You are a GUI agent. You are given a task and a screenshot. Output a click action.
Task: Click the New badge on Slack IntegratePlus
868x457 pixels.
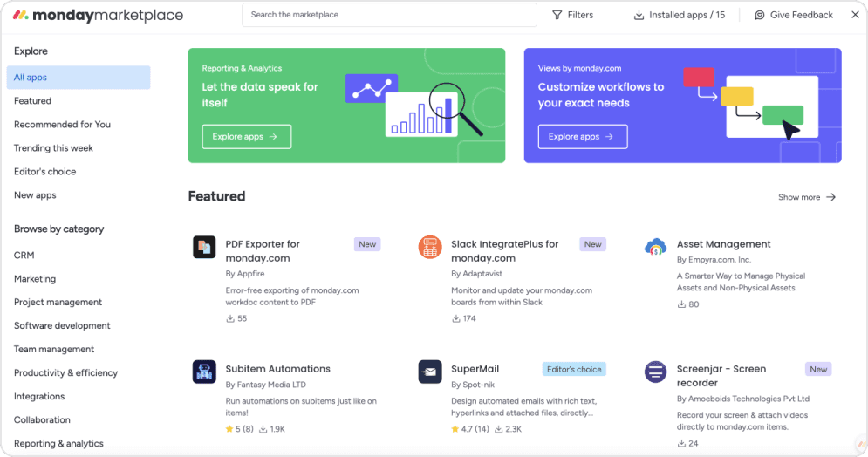[593, 244]
